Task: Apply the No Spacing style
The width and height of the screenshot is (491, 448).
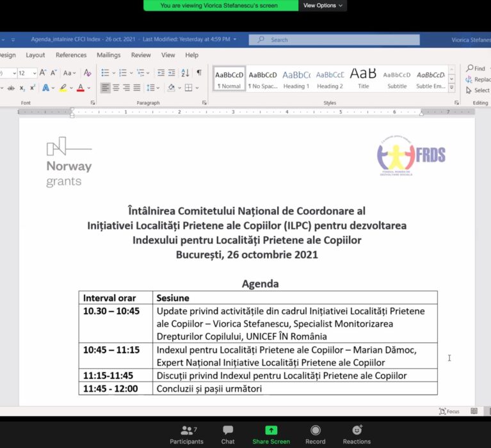Action: [262, 79]
